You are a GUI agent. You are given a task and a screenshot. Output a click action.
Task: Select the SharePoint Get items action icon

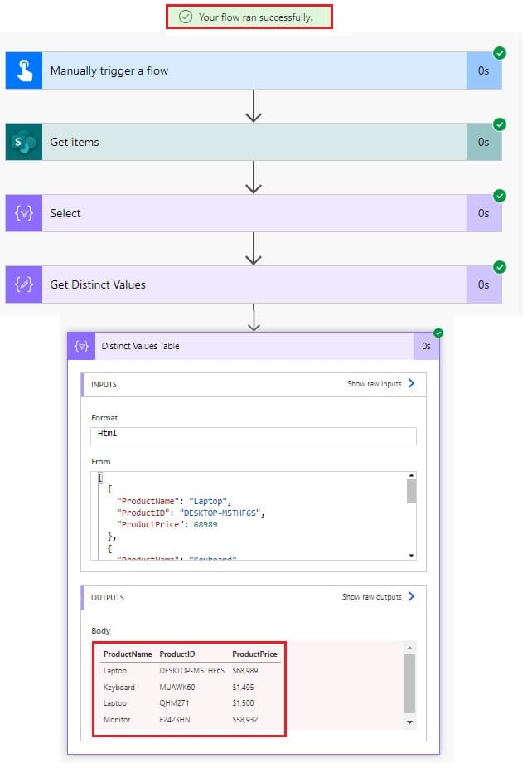pyautogui.click(x=22, y=141)
